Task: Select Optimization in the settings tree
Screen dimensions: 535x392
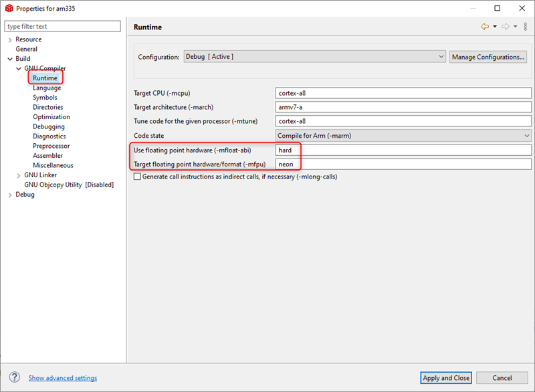Action: 51,117
